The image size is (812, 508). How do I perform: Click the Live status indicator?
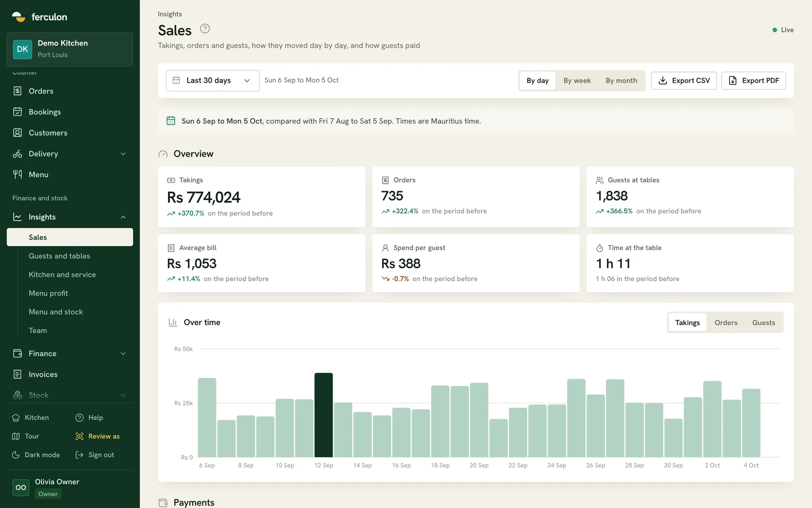[x=783, y=30]
